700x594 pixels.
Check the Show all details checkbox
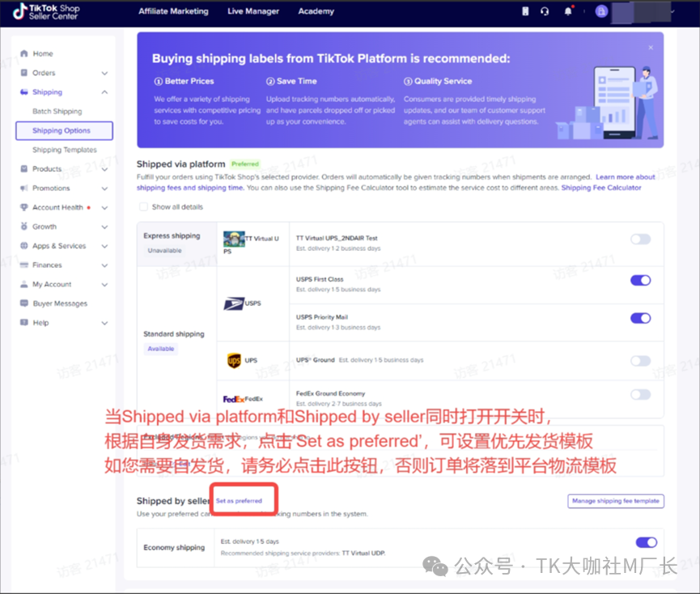pyautogui.click(x=142, y=206)
